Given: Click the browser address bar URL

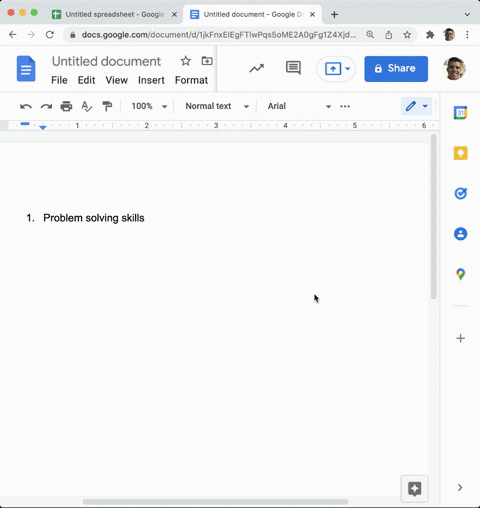Looking at the screenshot, I should tap(219, 35).
